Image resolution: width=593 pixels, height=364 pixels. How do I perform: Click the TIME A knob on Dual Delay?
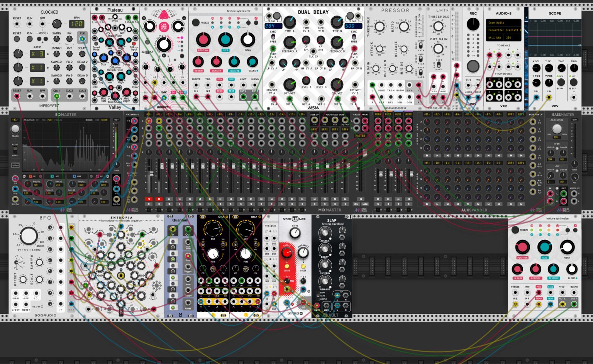(289, 22)
